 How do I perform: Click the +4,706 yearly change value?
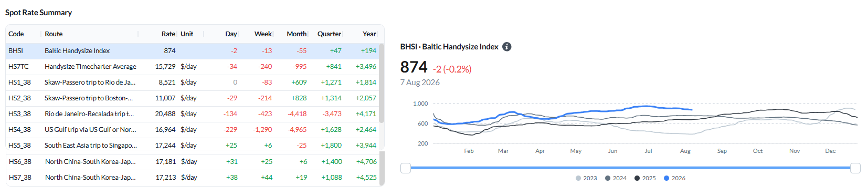366,162
